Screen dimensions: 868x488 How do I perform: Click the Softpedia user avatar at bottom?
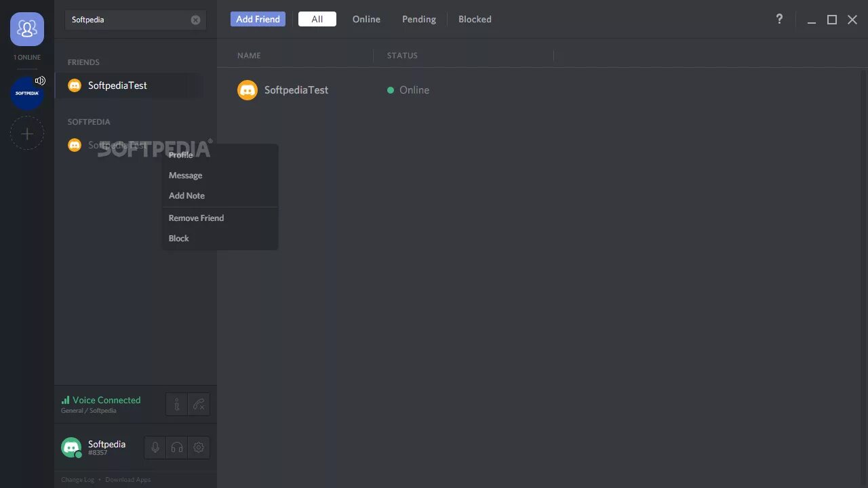(x=71, y=447)
